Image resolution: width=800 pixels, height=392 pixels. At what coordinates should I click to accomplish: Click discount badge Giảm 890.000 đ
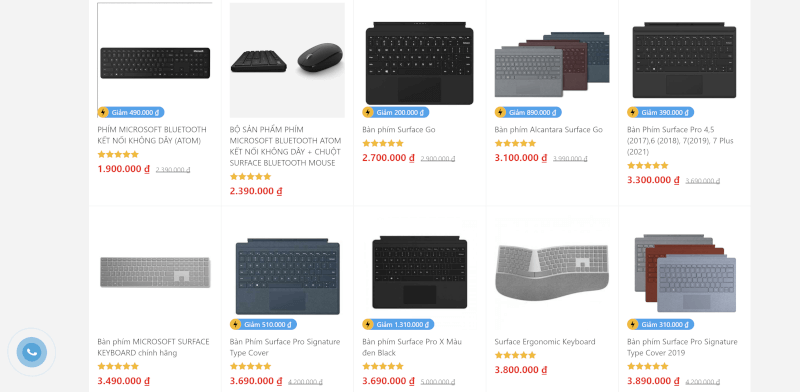528,112
